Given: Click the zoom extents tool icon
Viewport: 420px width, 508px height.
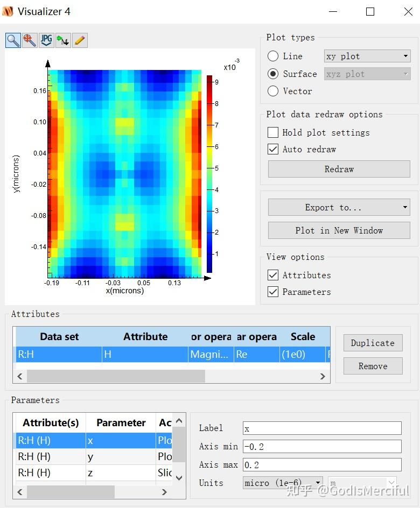Looking at the screenshot, I should (x=30, y=40).
